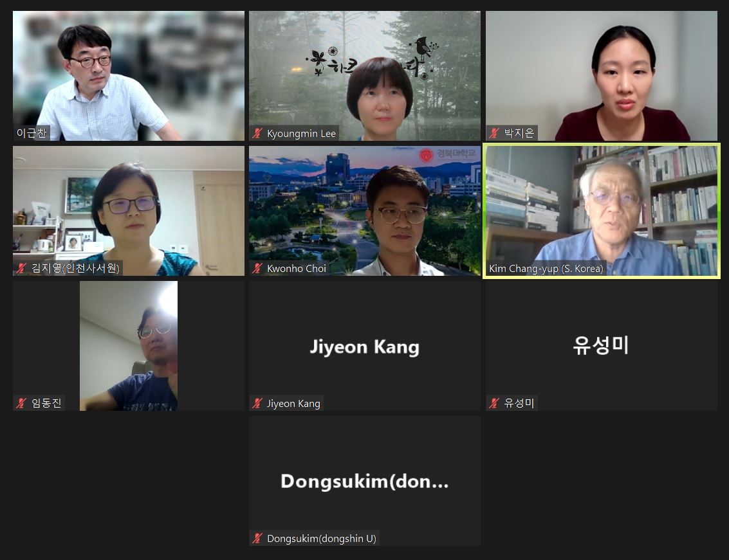Click muted mic icon beside Kwonho Choi
This screenshot has width=729, height=560.
pyautogui.click(x=257, y=268)
